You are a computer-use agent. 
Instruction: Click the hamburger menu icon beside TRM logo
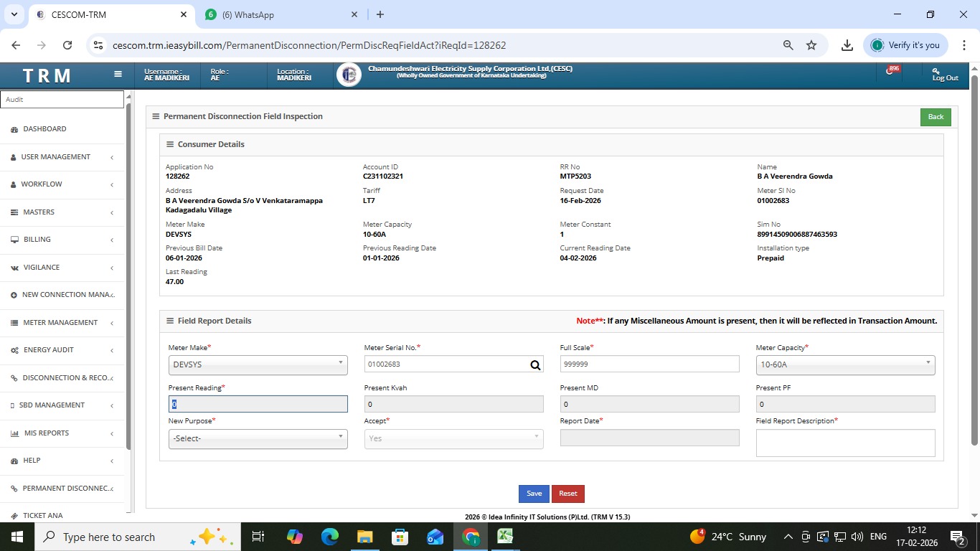point(118,74)
